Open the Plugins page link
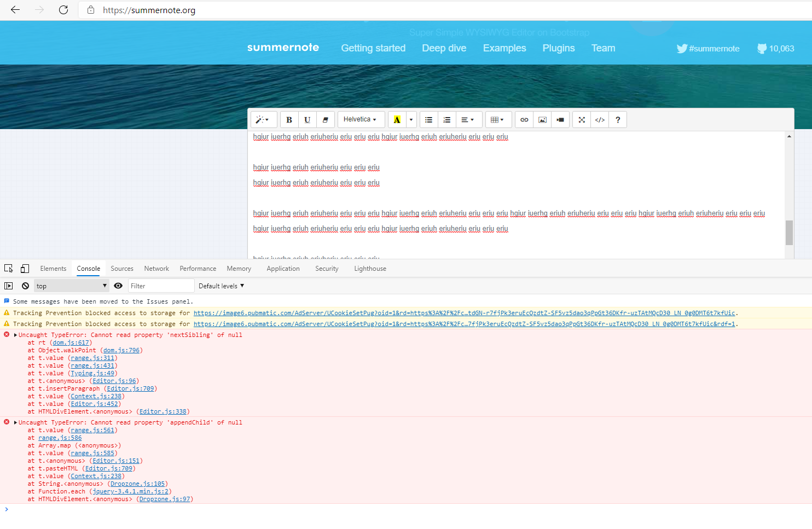The height and width of the screenshot is (529, 812). tap(558, 48)
